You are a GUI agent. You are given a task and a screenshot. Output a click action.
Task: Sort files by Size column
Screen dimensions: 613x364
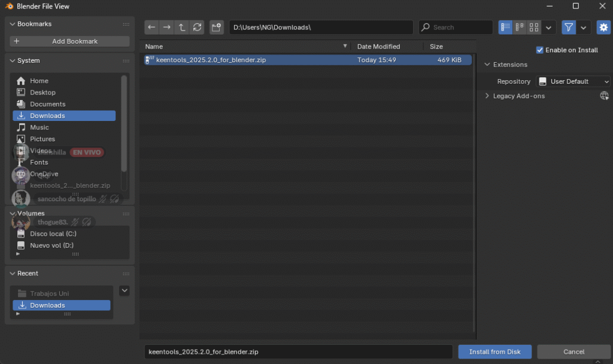click(436, 47)
